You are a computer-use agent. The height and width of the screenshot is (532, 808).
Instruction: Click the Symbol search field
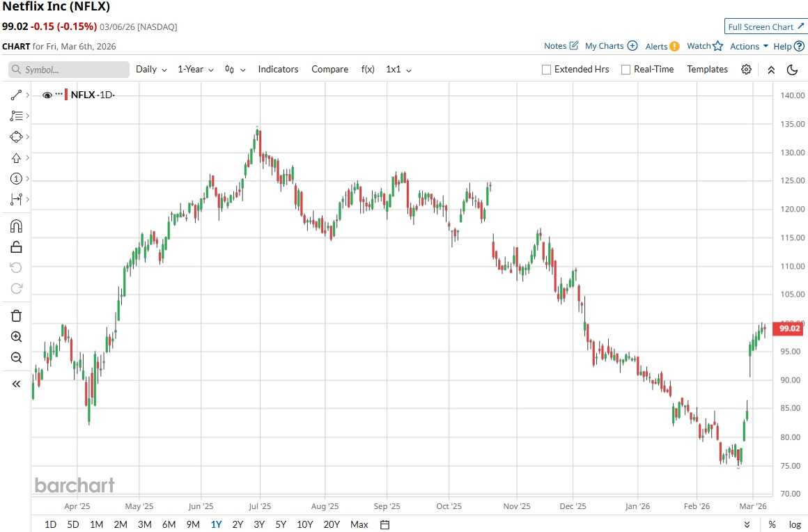[69, 70]
